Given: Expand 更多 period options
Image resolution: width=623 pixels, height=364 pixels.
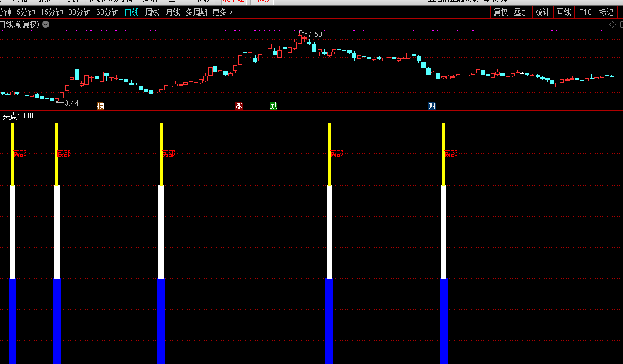Looking at the screenshot, I should tap(222, 12).
